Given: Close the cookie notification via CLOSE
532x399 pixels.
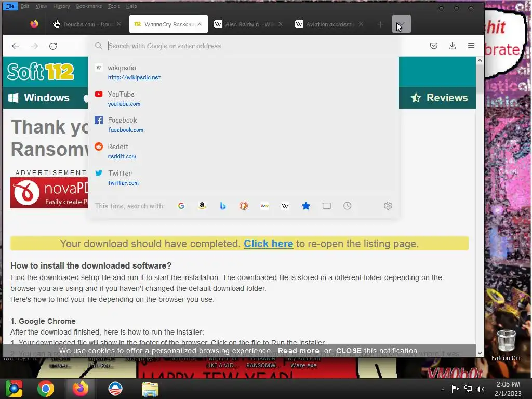Looking at the screenshot, I should (x=349, y=351).
